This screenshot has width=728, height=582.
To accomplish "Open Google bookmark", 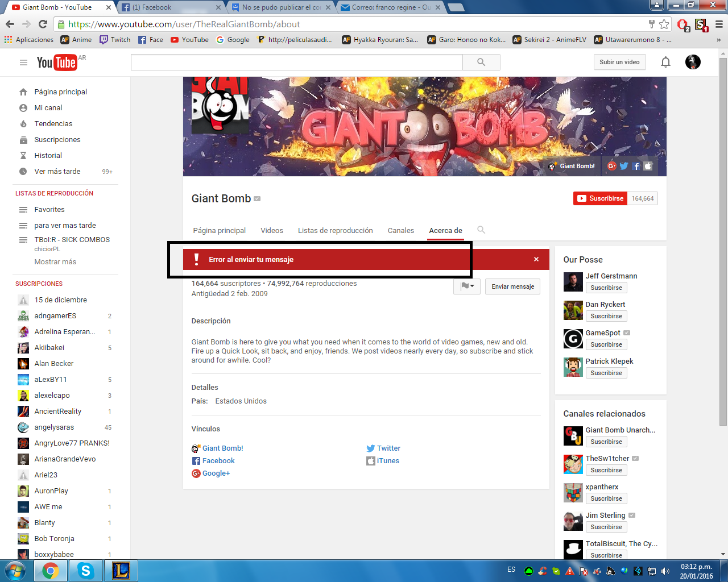I will pyautogui.click(x=233, y=40).
